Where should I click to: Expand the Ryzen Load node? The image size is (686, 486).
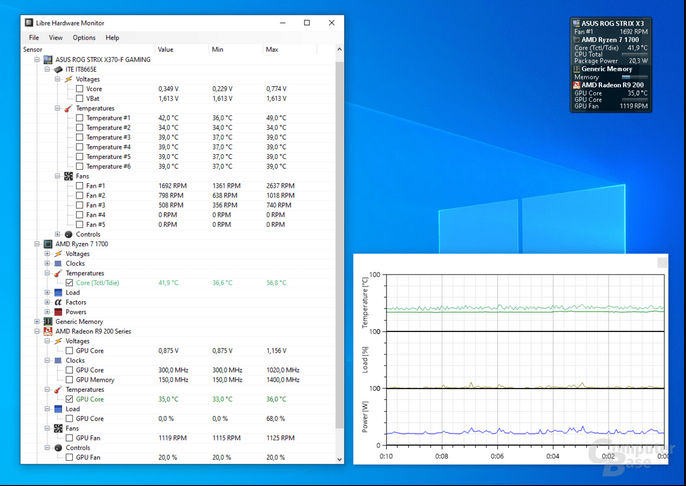[47, 292]
